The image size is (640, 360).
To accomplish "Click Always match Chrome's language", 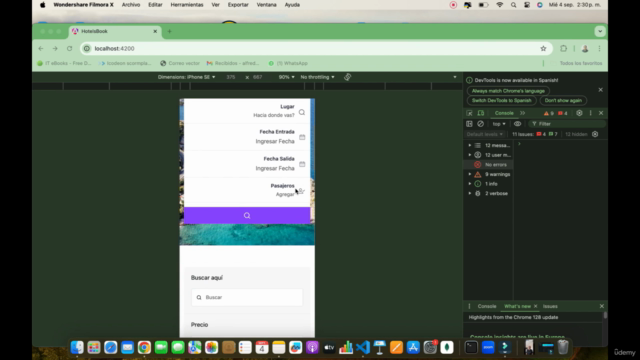I will [x=508, y=91].
